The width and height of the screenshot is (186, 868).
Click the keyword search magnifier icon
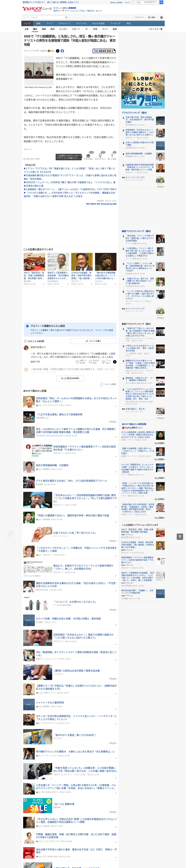tap(66, 18)
